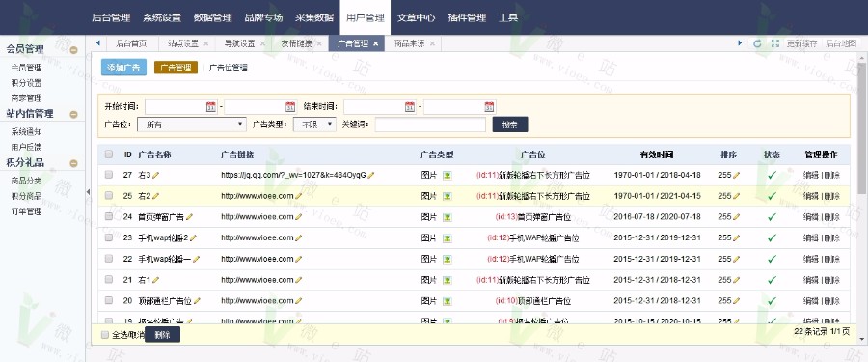Collapse the 会员管理 sidebar section
The image size is (868, 362).
pos(73,50)
